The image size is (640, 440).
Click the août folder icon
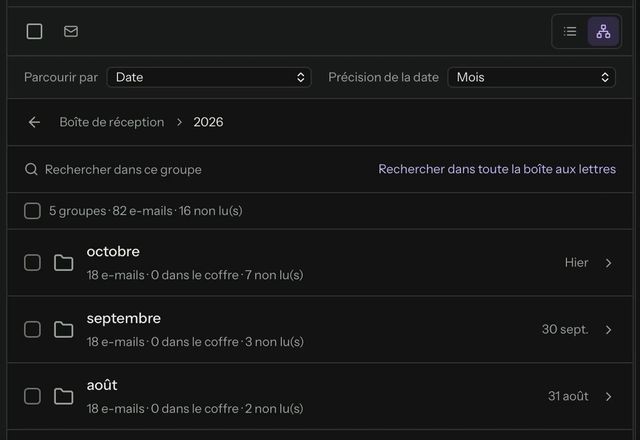63,396
